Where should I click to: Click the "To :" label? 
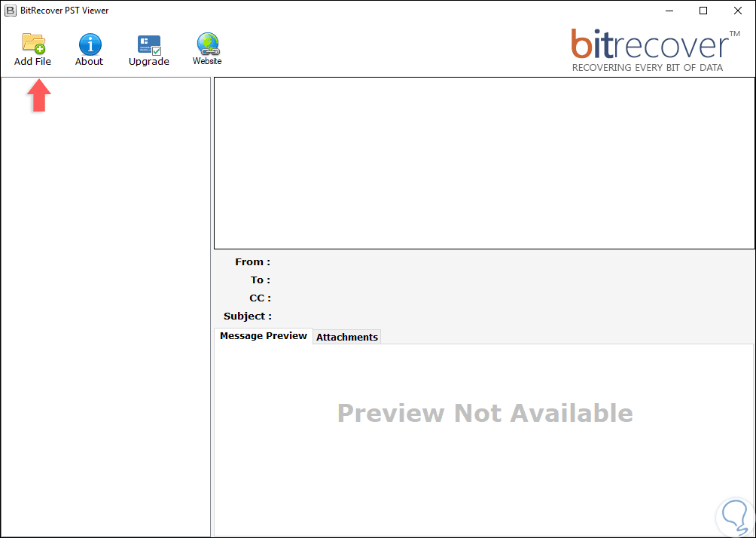pyautogui.click(x=261, y=280)
